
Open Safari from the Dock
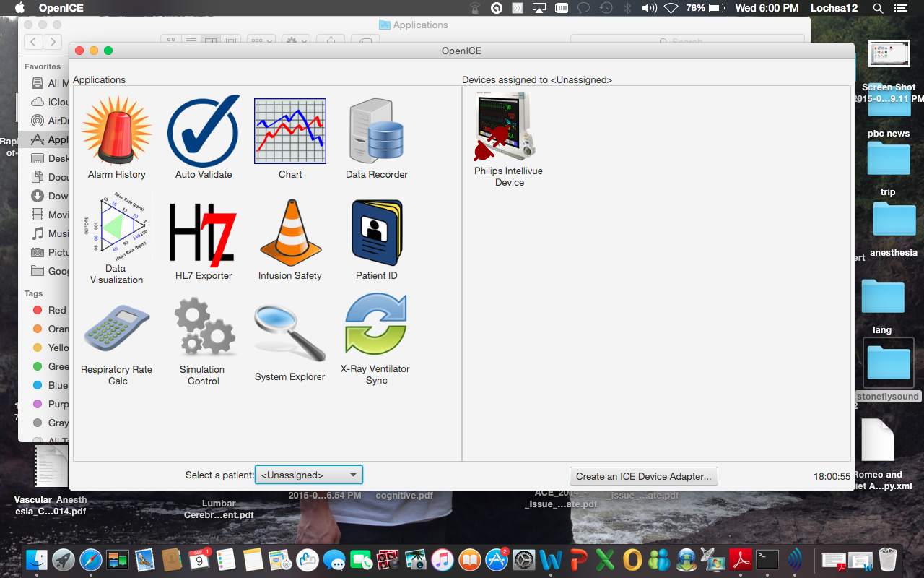[x=90, y=560]
